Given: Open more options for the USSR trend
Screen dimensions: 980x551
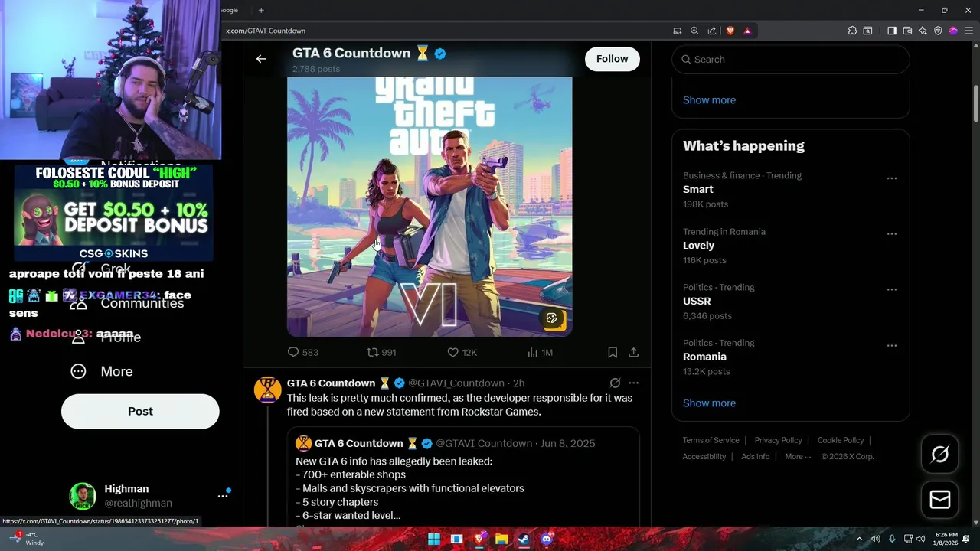Looking at the screenshot, I should [x=892, y=290].
